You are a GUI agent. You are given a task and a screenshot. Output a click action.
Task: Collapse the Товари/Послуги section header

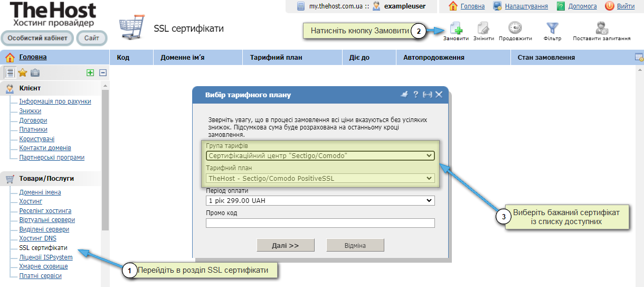coord(51,179)
